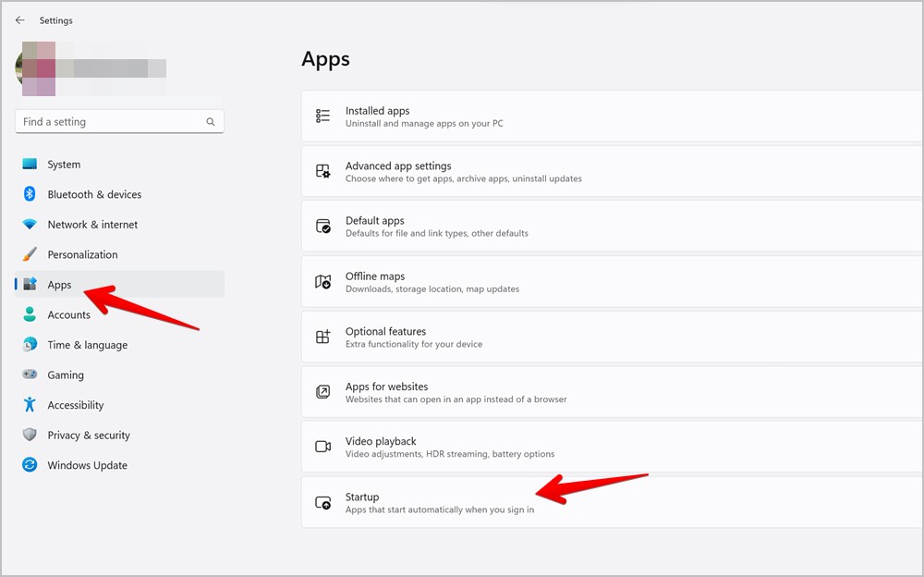Open Installed apps

613,117
